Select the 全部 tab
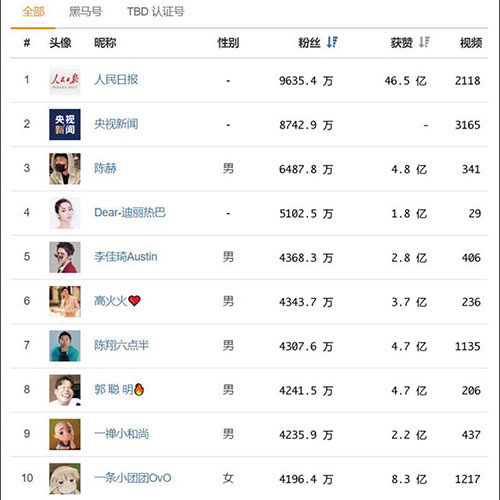This screenshot has width=500, height=500. (x=33, y=12)
